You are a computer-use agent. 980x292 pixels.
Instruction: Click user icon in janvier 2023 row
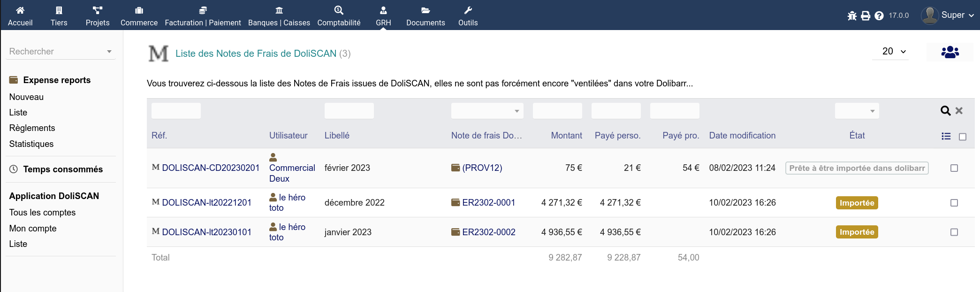(273, 227)
